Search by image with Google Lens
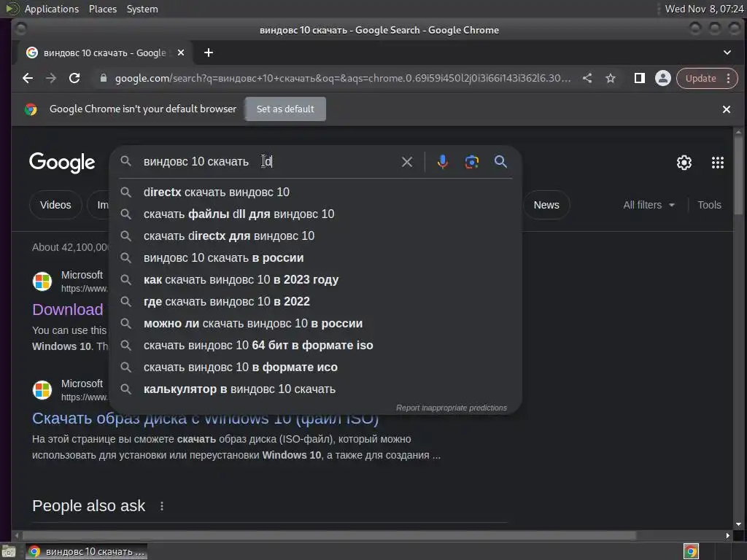 click(x=472, y=162)
